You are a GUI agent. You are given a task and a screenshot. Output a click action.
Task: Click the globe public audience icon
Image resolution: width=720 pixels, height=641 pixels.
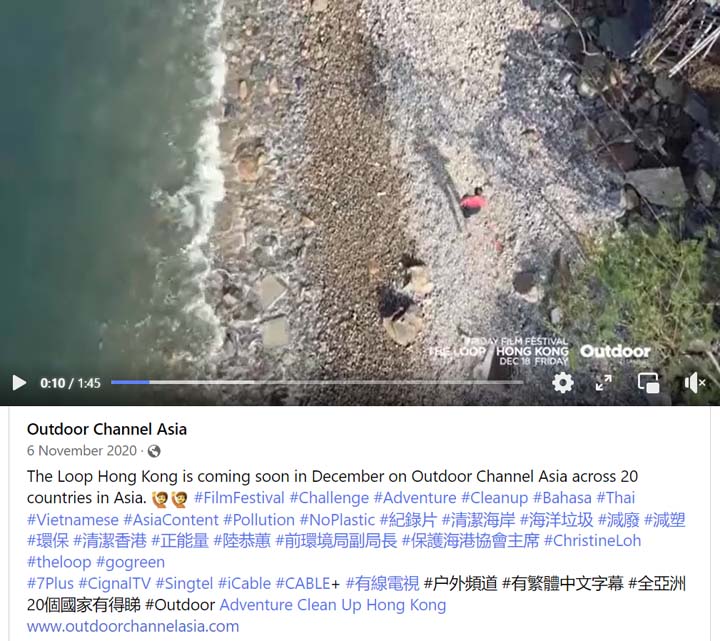154,451
